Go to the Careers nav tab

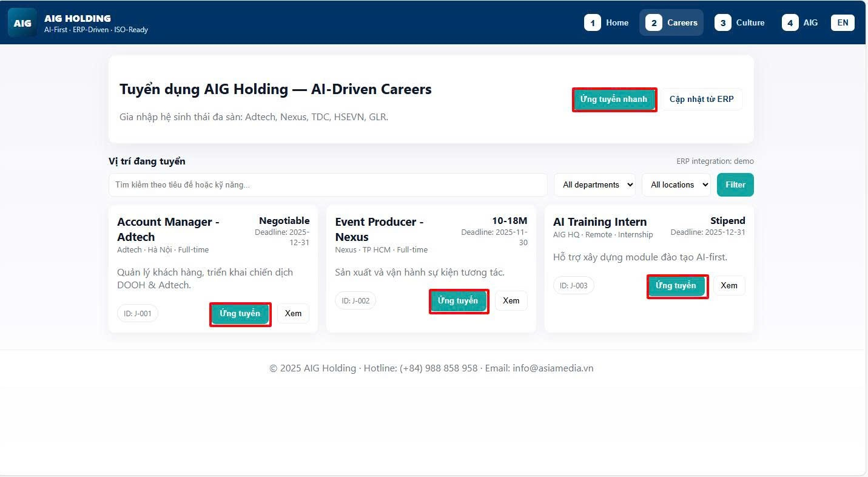(671, 22)
